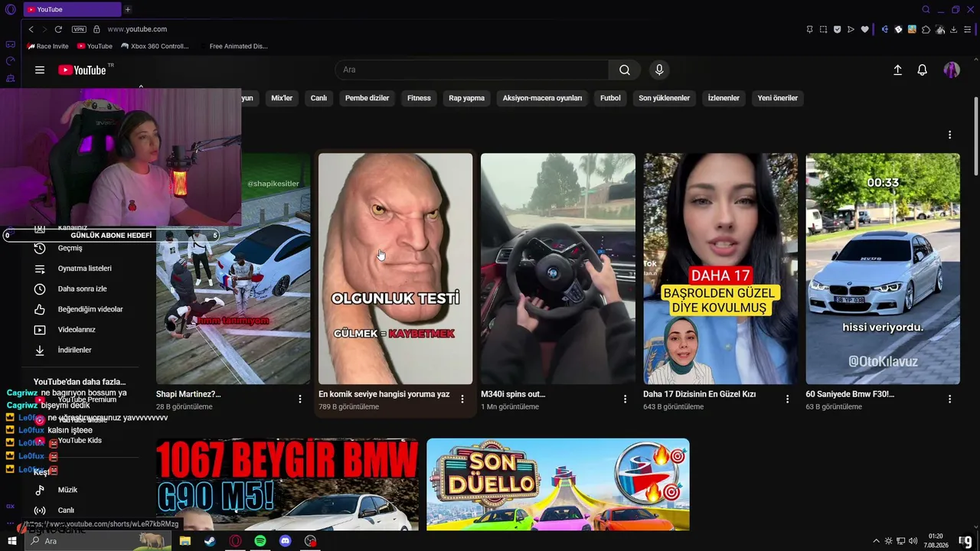This screenshot has width=980, height=551.
Task: Open Easy Setup sliders icon
Action: [x=968, y=29]
